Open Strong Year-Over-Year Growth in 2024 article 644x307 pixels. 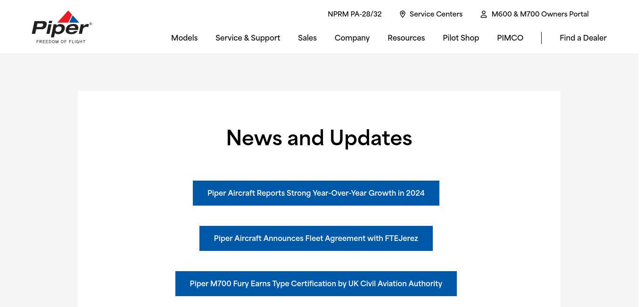(x=316, y=193)
